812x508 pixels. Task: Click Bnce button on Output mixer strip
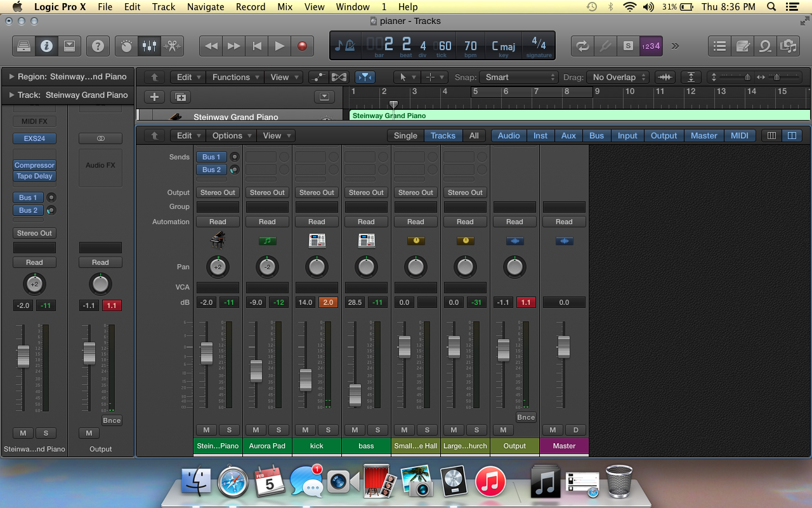[526, 417]
